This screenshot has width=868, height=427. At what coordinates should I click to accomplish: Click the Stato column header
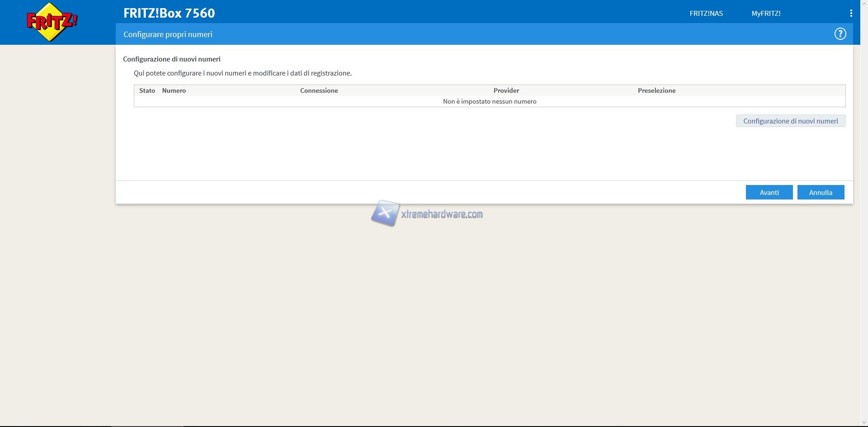147,90
